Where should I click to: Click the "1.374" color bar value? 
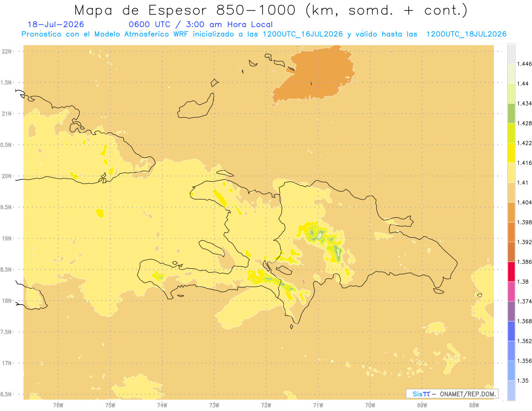pos(524,301)
